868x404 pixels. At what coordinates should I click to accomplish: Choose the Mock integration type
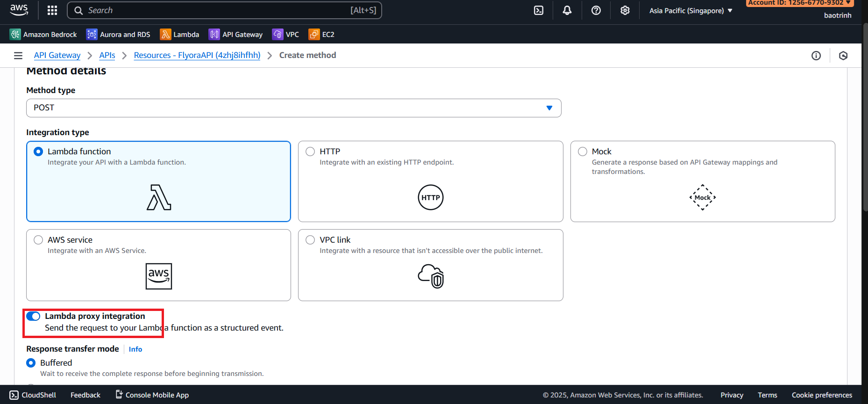pyautogui.click(x=583, y=151)
